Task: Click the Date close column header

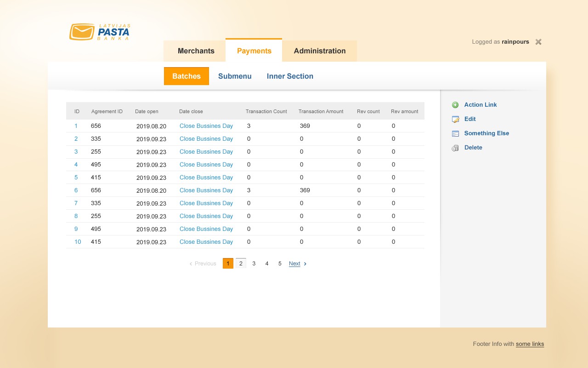Action: 191,111
